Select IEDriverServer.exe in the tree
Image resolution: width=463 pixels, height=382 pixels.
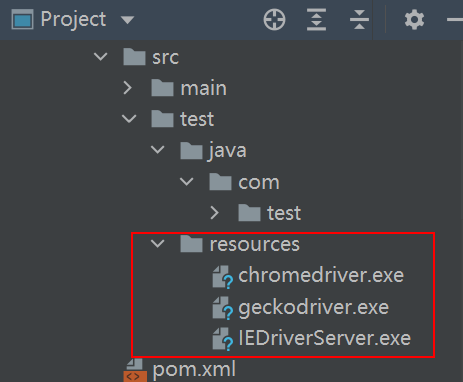(325, 338)
